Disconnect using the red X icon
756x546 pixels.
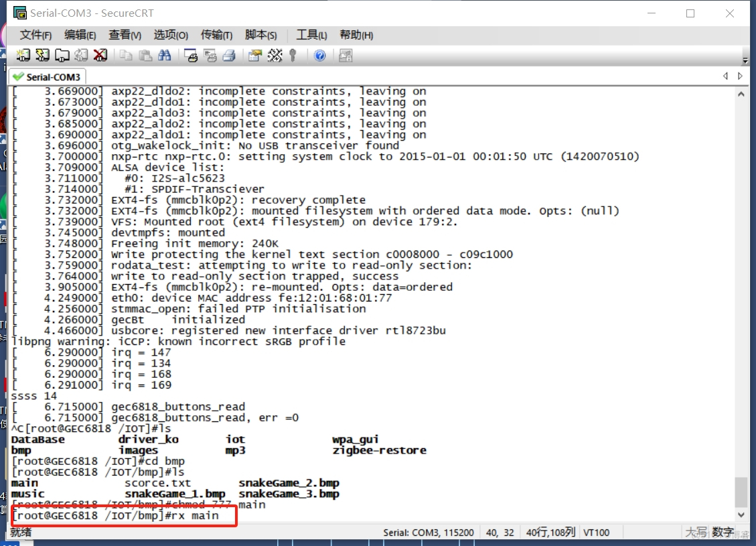click(x=100, y=56)
